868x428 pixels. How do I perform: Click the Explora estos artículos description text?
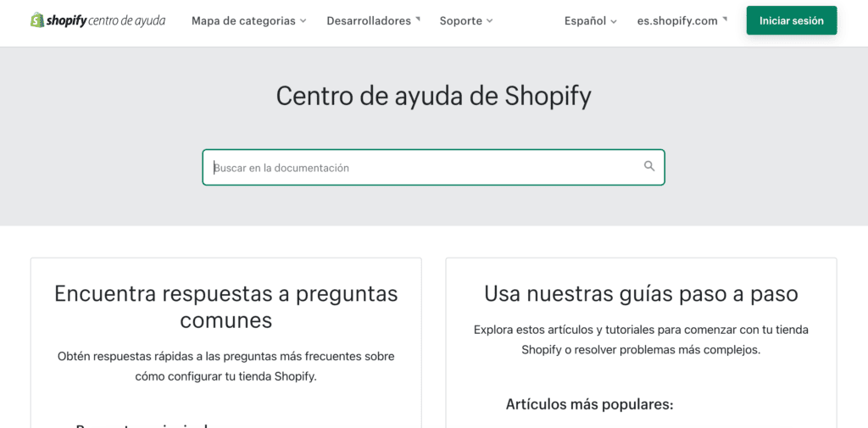[x=641, y=340]
